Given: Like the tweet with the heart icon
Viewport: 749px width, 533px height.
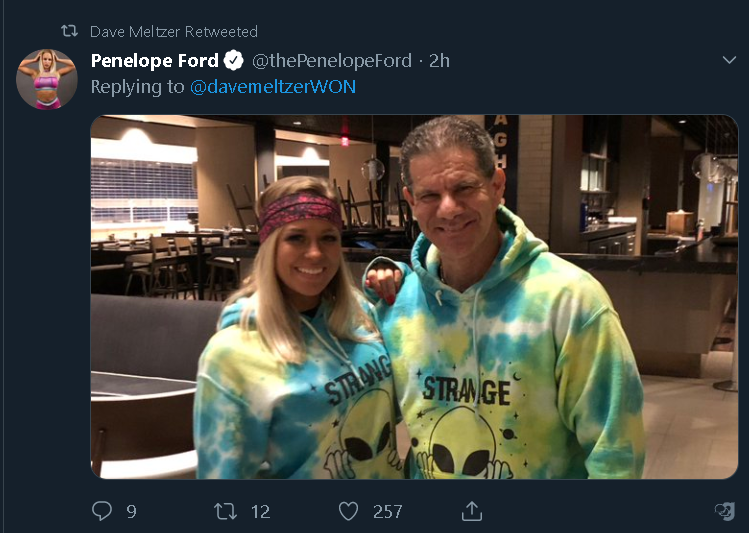Looking at the screenshot, I should click(x=348, y=511).
